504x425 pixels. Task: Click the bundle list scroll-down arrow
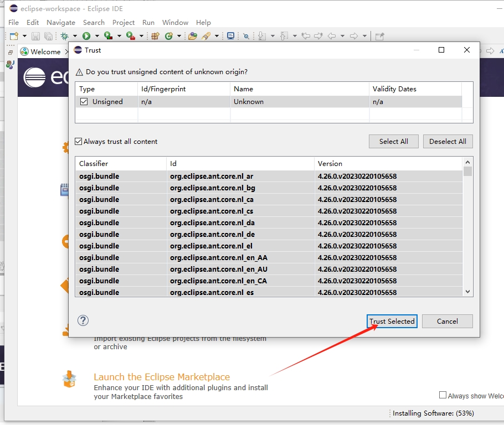(467, 292)
